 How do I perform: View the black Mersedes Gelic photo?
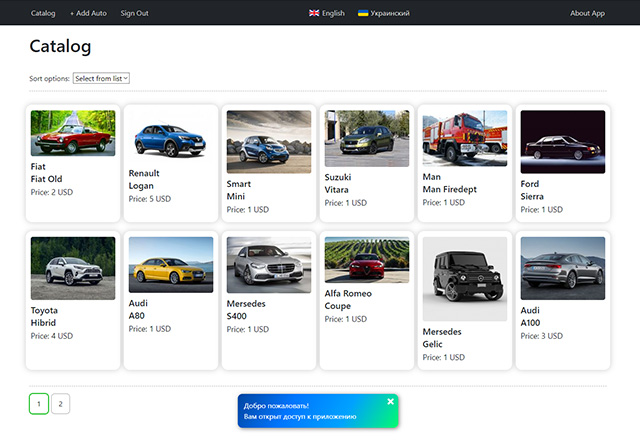(465, 278)
